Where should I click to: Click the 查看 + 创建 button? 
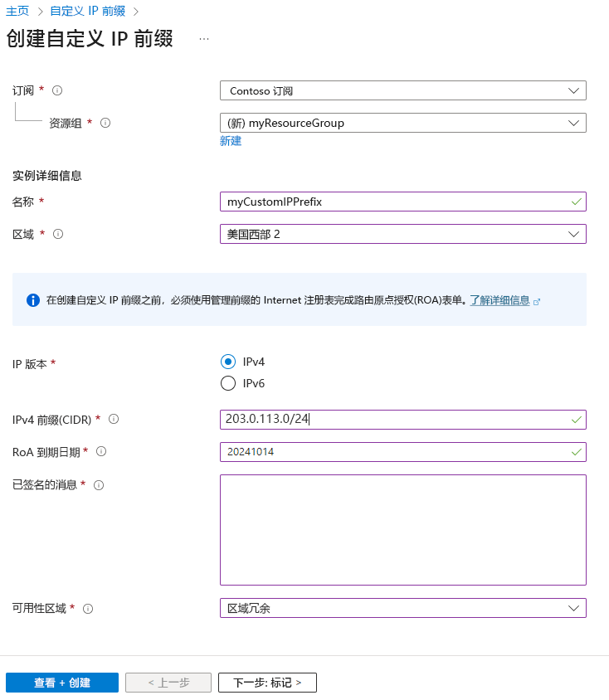(61, 682)
